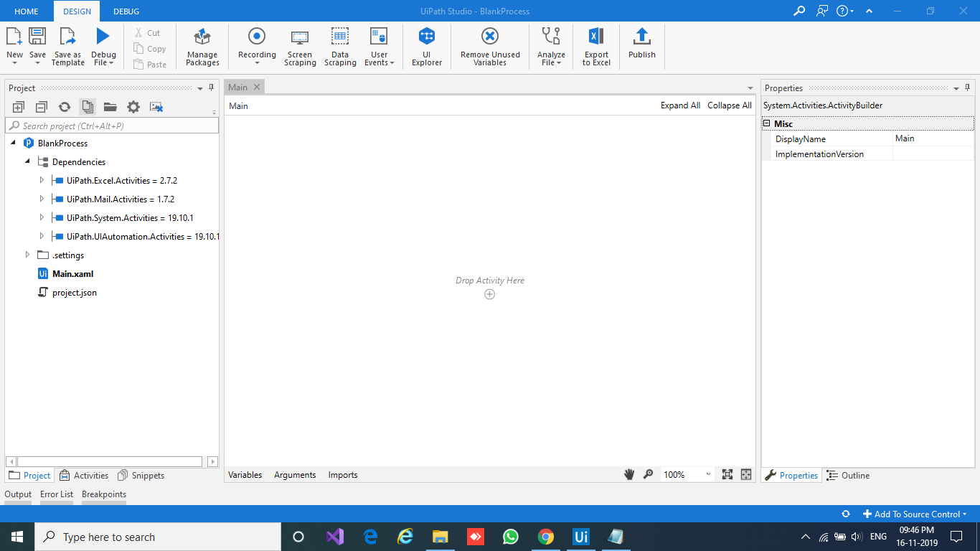Image resolution: width=980 pixels, height=551 pixels.
Task: Launch Screen Scraping tool
Action: pos(300,46)
